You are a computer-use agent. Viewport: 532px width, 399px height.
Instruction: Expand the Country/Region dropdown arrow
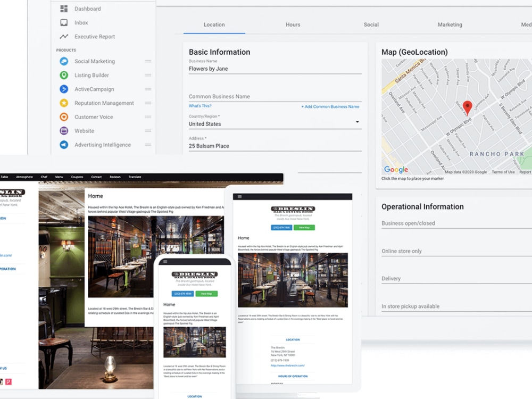(358, 122)
